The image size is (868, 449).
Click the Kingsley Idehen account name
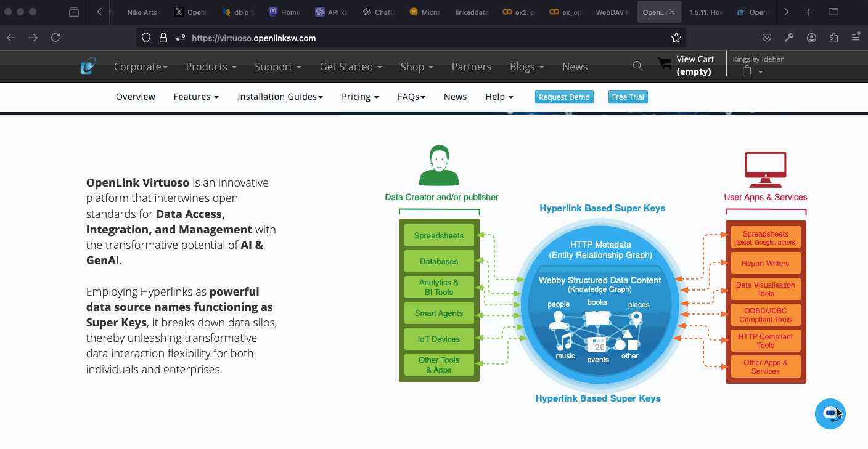[x=758, y=59]
